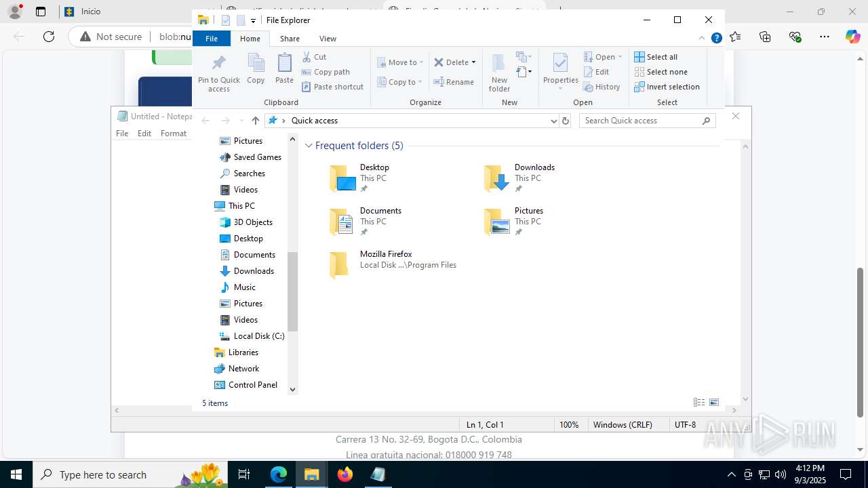Screen dimensions: 868x488
Task: Switch to the Share ribbon tab
Action: [290, 39]
